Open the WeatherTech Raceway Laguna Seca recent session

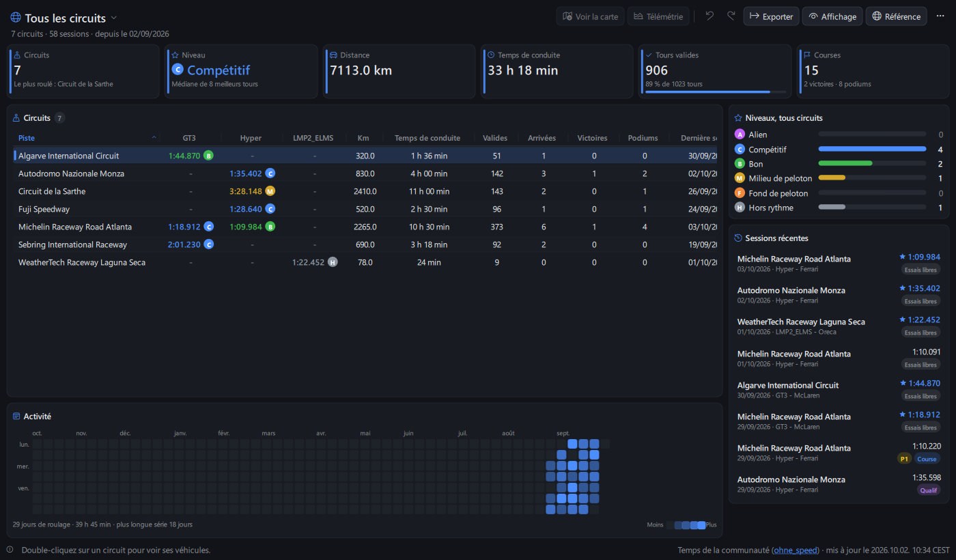(839, 326)
